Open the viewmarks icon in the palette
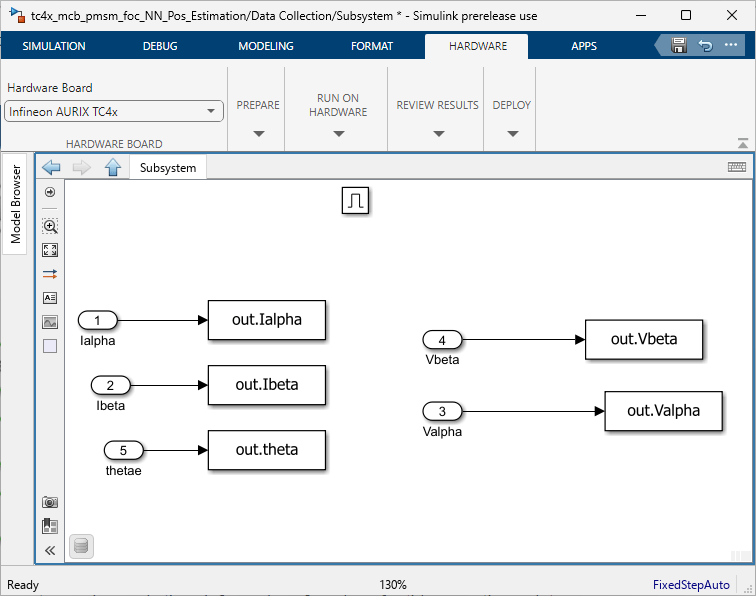 pyautogui.click(x=50, y=526)
